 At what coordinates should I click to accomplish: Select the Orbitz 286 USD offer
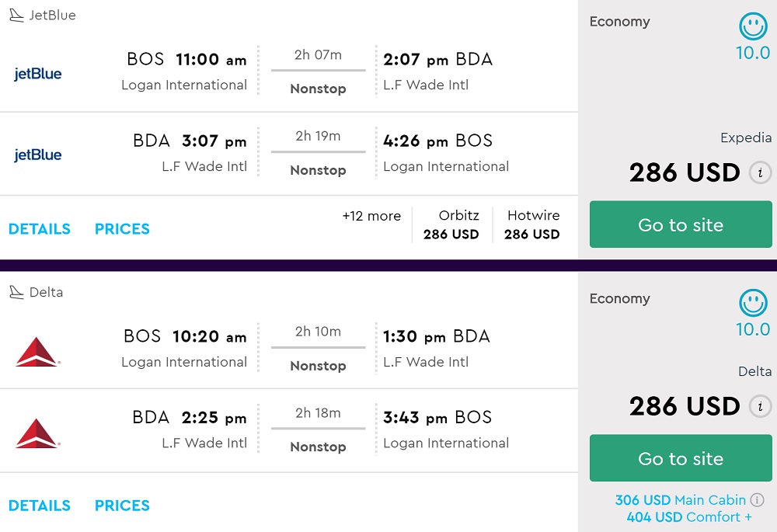point(451,225)
